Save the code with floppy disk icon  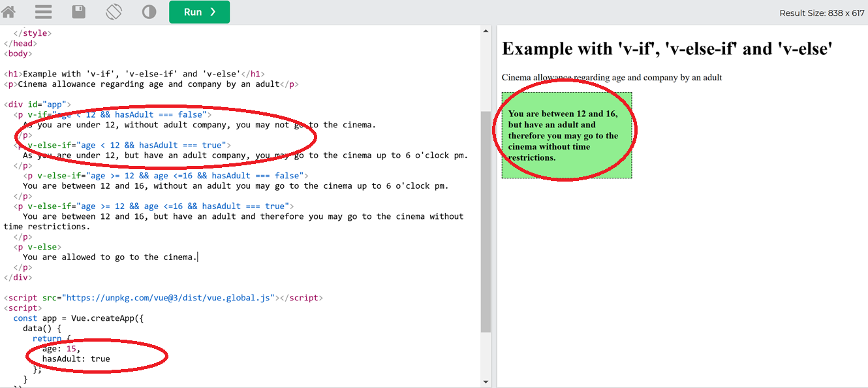click(78, 12)
